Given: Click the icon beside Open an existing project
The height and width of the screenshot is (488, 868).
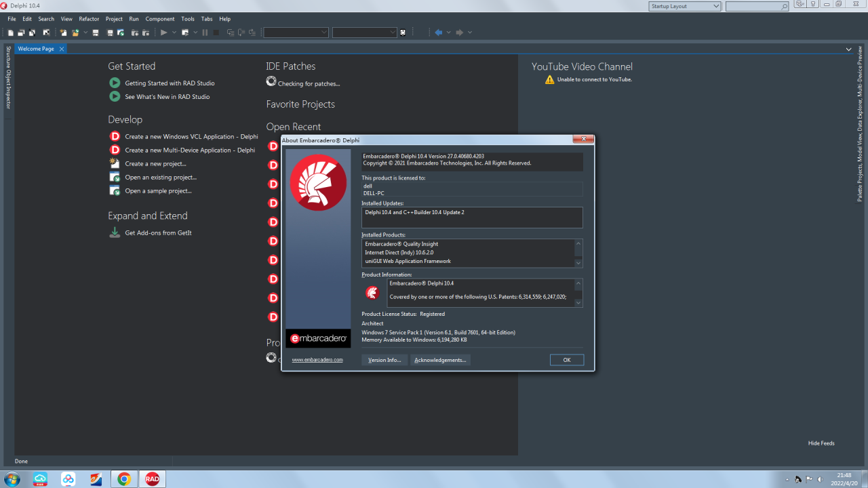Looking at the screenshot, I should [x=115, y=177].
